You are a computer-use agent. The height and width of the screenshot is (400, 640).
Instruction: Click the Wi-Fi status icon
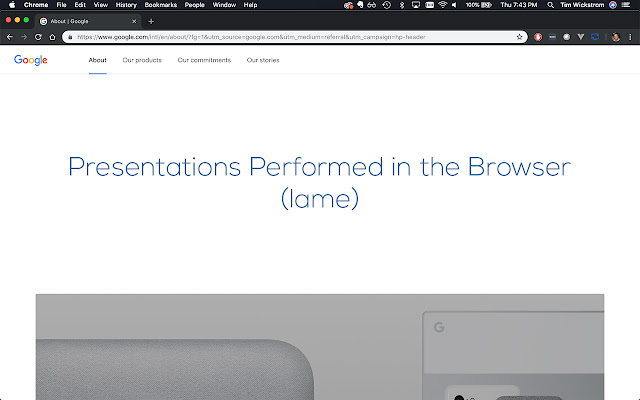coord(442,5)
